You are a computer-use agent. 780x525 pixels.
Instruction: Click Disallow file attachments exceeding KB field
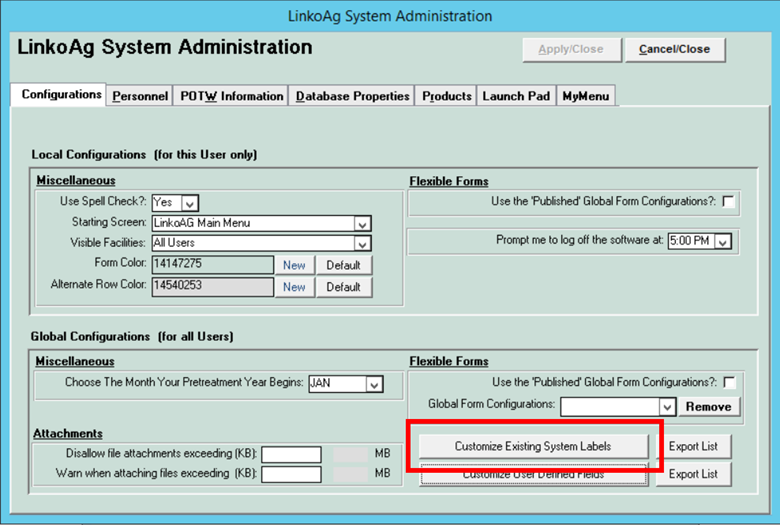click(x=292, y=454)
